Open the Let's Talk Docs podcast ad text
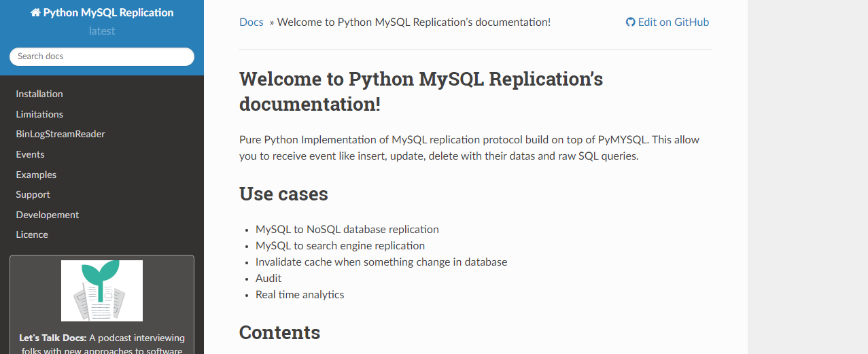868x354 pixels. pos(102,344)
